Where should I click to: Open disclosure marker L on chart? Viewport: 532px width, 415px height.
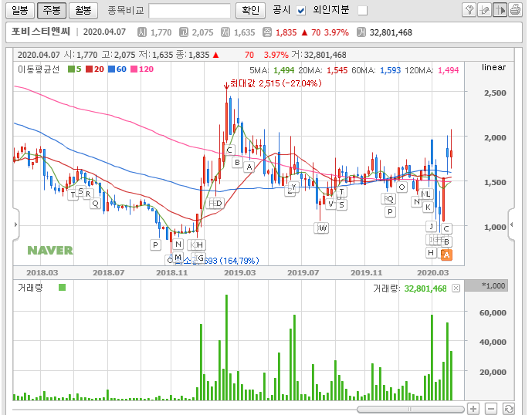pos(427,194)
